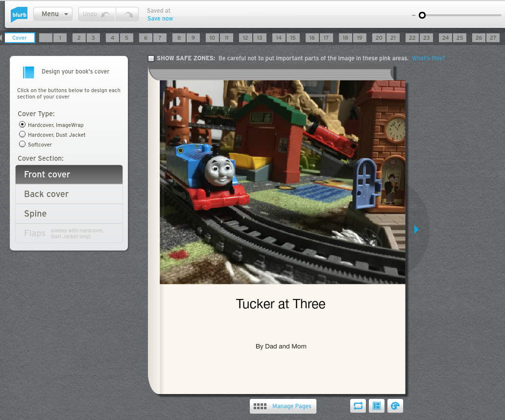Go to next page with blue arrow
This screenshot has width=505, height=420.
(x=416, y=229)
